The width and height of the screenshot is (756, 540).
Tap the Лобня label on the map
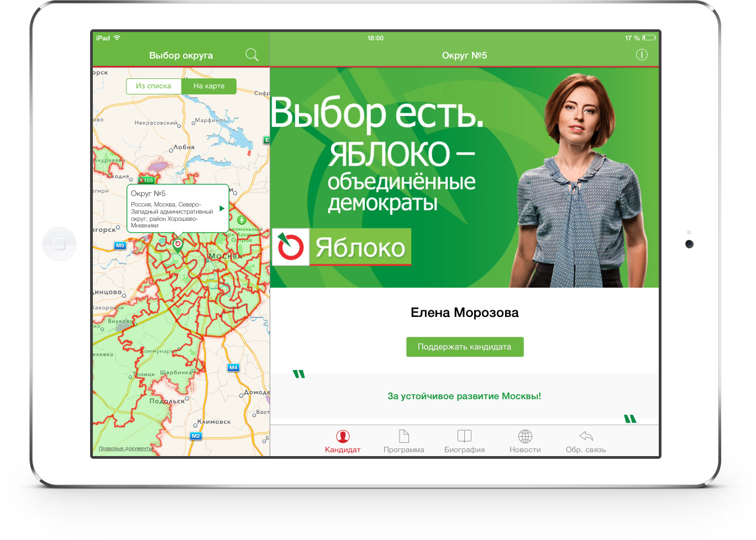(x=185, y=147)
